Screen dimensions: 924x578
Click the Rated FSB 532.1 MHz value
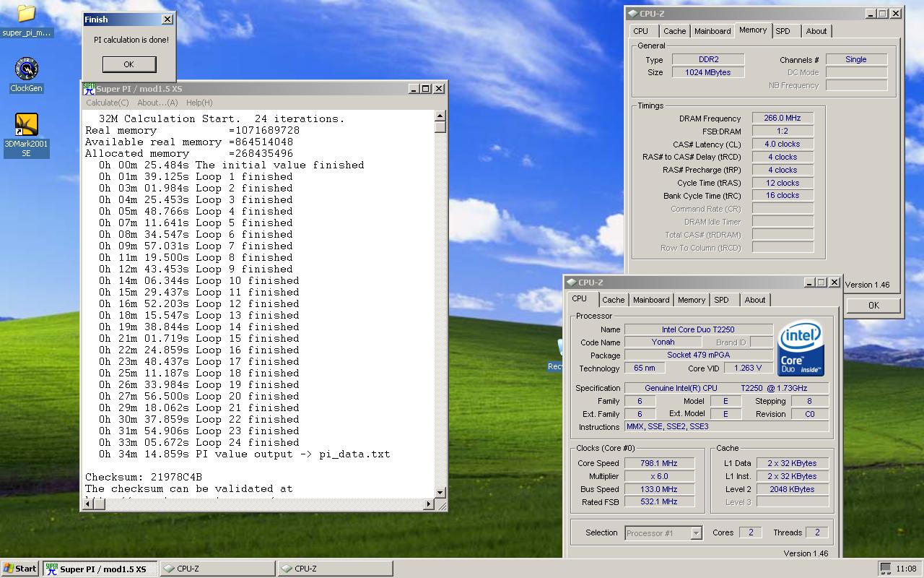[x=658, y=501]
